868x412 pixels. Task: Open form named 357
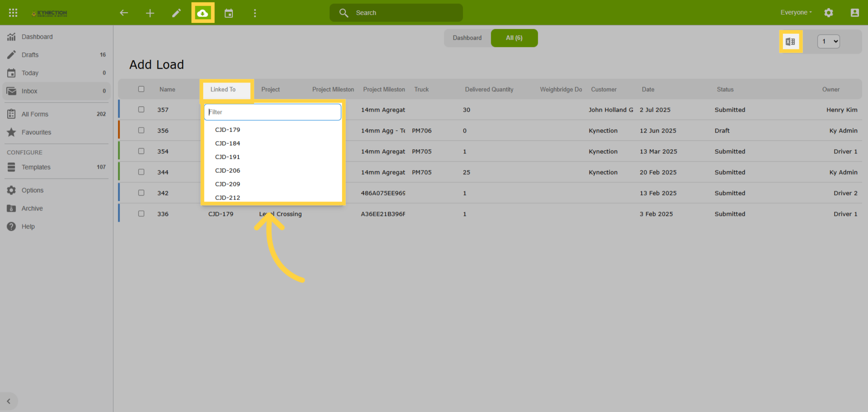pyautogui.click(x=163, y=110)
